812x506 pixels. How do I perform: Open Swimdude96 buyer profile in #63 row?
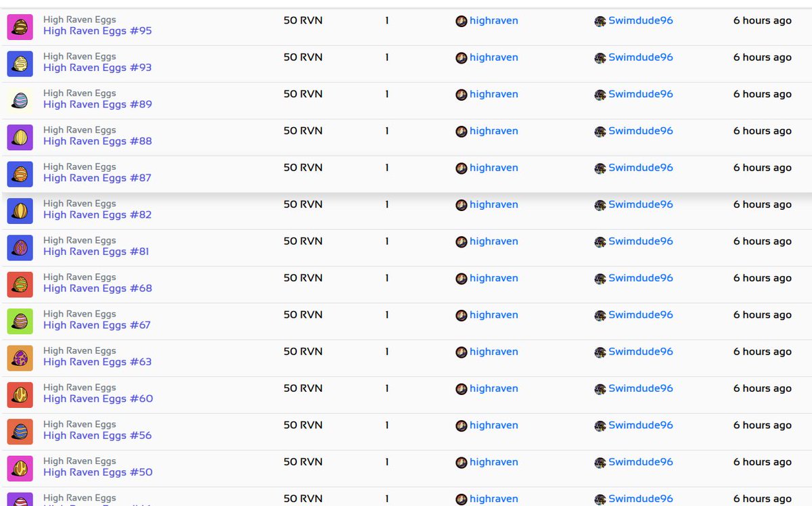tap(641, 352)
